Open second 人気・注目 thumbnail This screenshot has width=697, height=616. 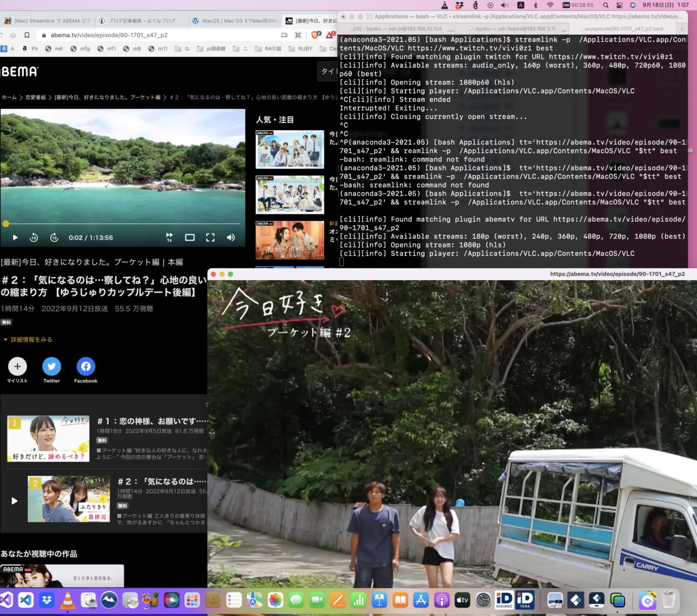click(290, 195)
